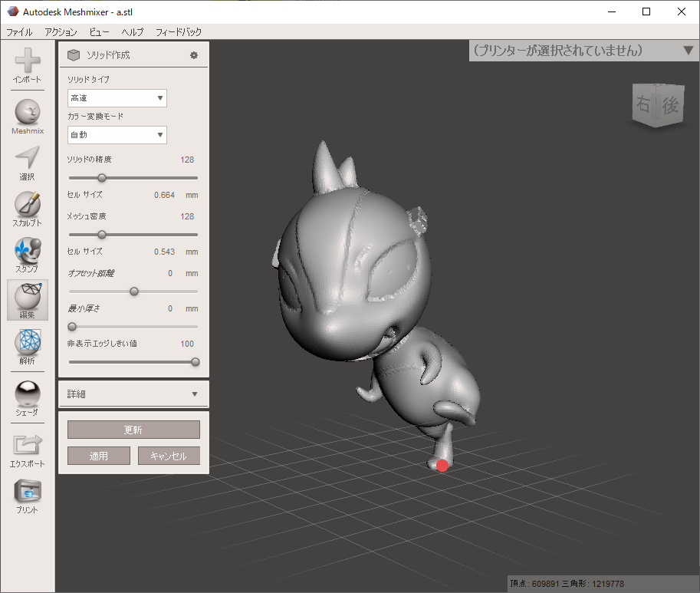Open the カラー変換モード dropdown showing 自動
Image resolution: width=700 pixels, height=593 pixels.
tap(117, 135)
